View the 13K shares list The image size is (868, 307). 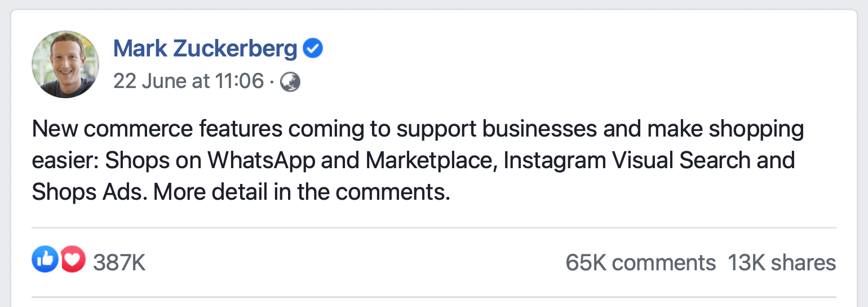(782, 263)
